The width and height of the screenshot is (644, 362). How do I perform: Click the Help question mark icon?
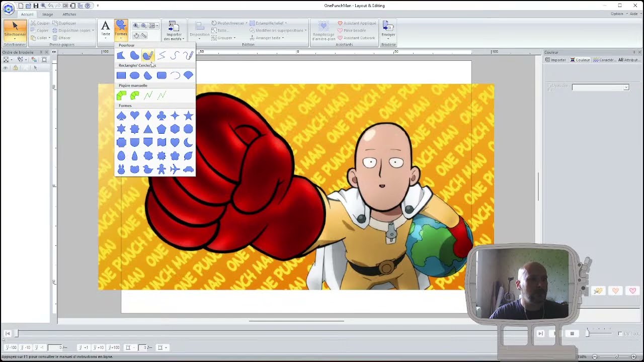[x=88, y=6]
